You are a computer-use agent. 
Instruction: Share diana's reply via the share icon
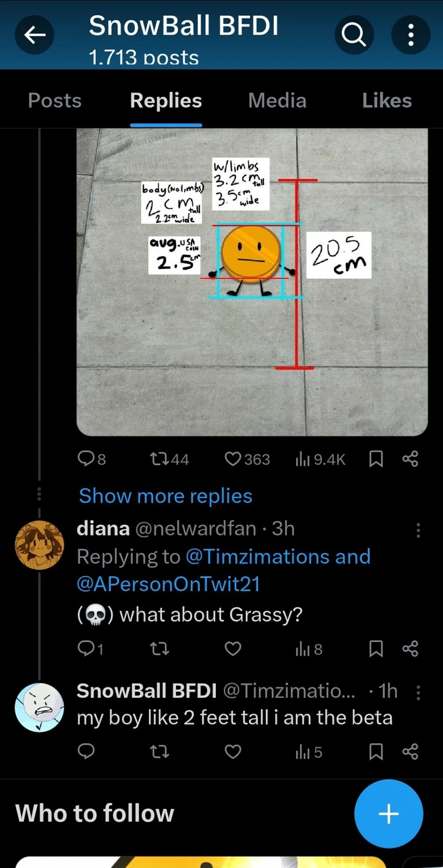(410, 649)
